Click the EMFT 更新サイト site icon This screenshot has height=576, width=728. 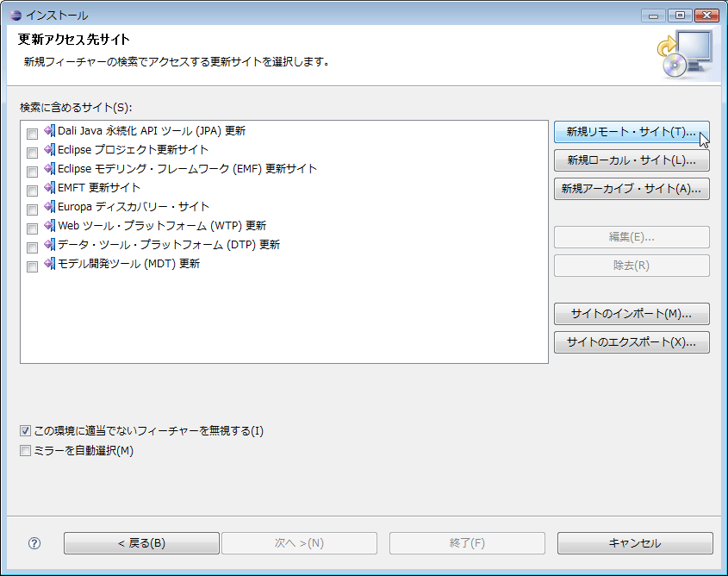pyautogui.click(x=50, y=188)
